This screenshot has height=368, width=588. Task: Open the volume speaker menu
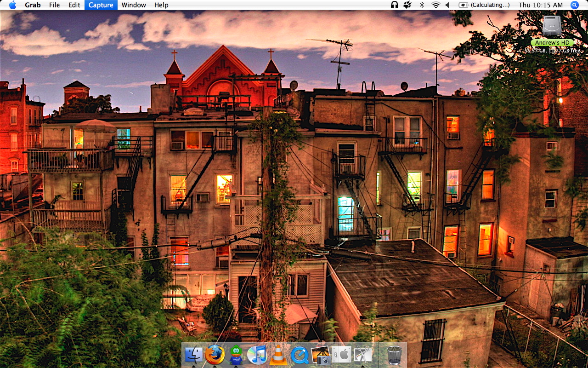448,5
